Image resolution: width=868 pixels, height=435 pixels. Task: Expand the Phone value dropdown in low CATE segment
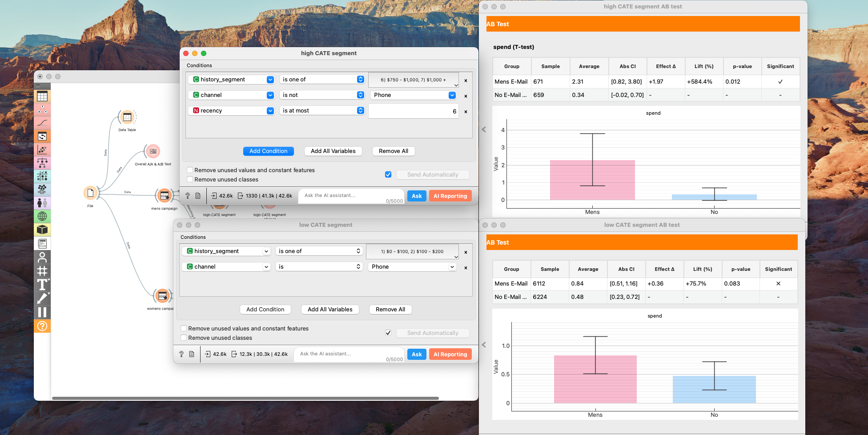pos(412,267)
